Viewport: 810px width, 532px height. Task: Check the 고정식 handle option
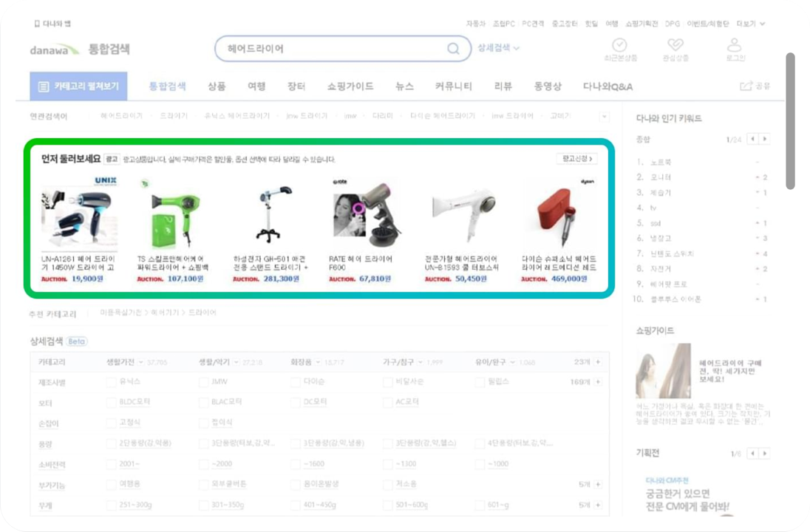click(111, 423)
